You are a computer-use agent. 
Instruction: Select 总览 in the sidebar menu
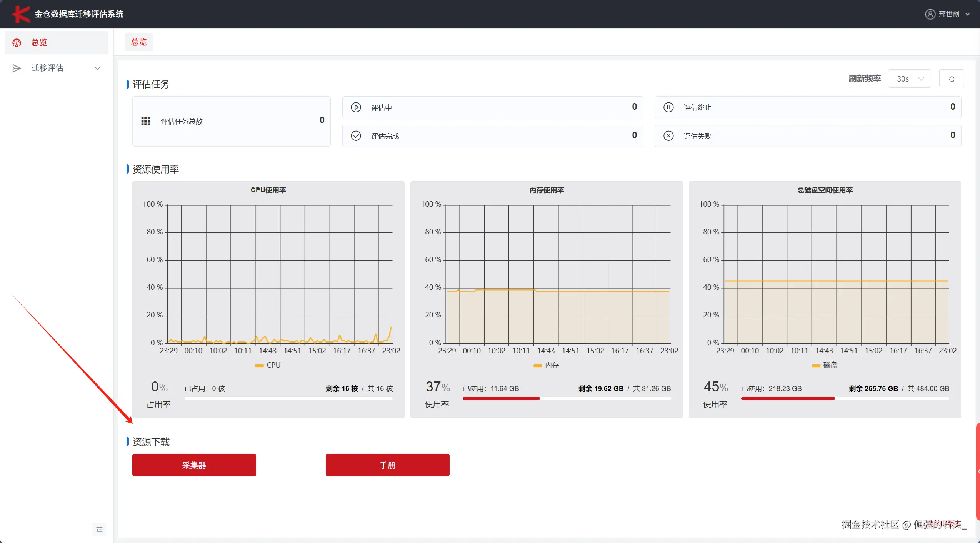57,43
